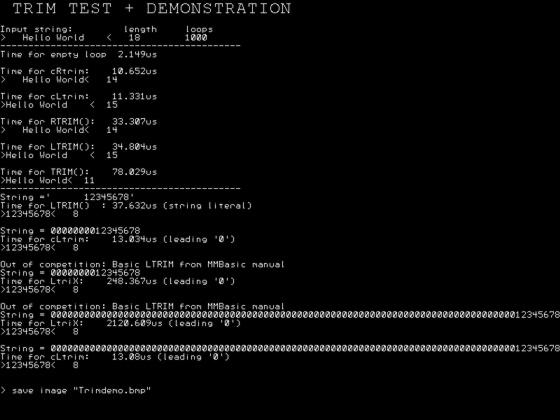This screenshot has height=420, width=560.
Task: Click the cLtrim time 11.331us
Action: 134,96
